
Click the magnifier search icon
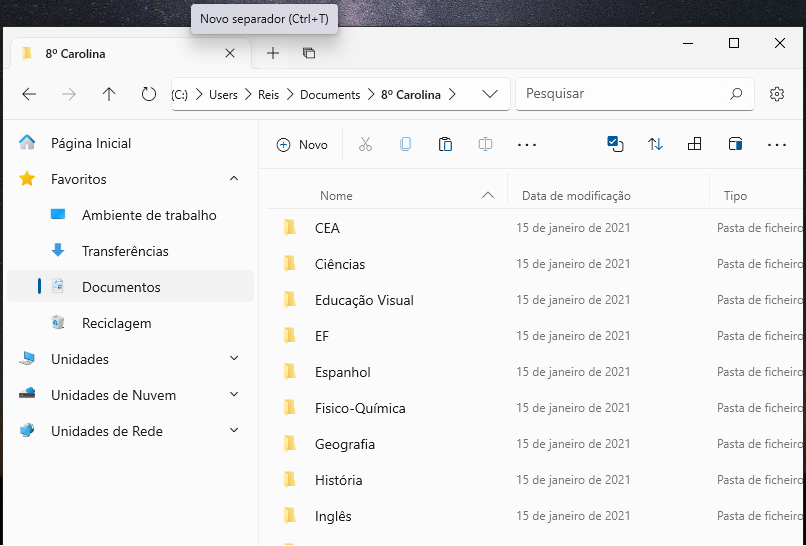pyautogui.click(x=736, y=94)
